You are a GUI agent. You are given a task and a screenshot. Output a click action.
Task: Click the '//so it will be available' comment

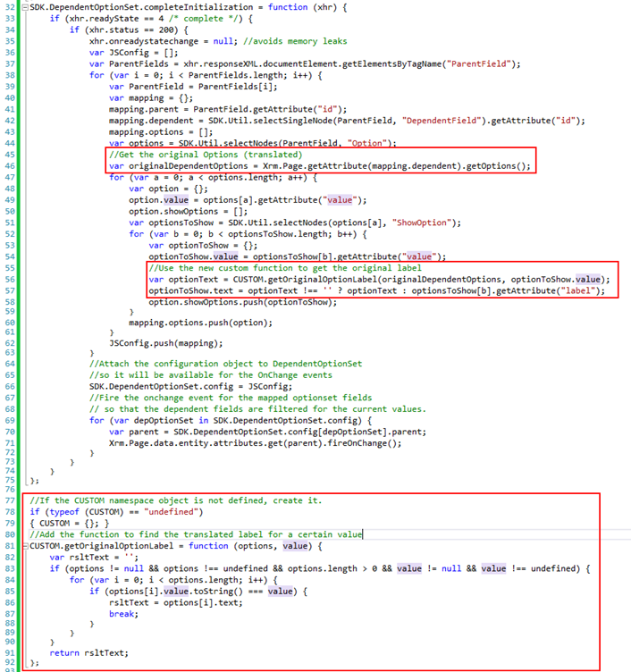pyautogui.click(x=210, y=375)
